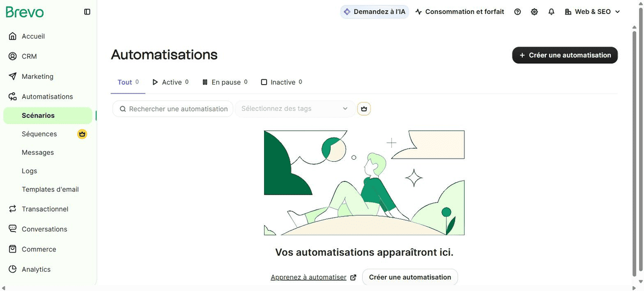Screen dimensions: 644x291
Task: Switch to the Inactive tab
Action: 282,83
